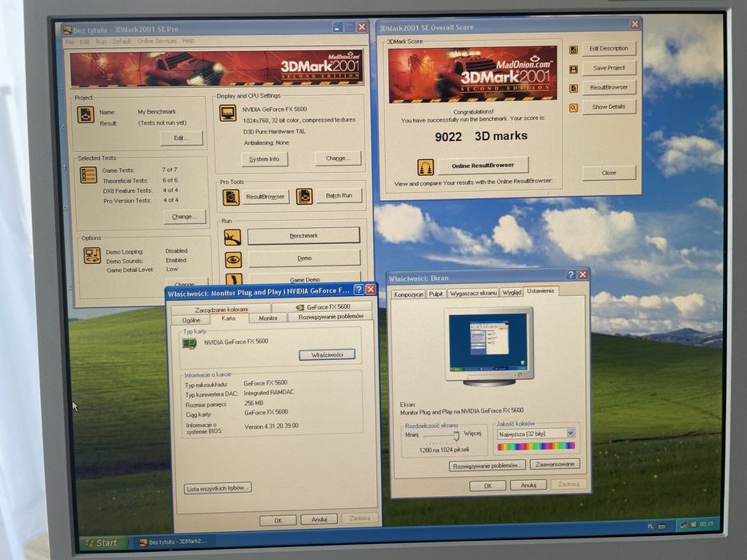Click the Właściwości button for the card

coord(327,354)
